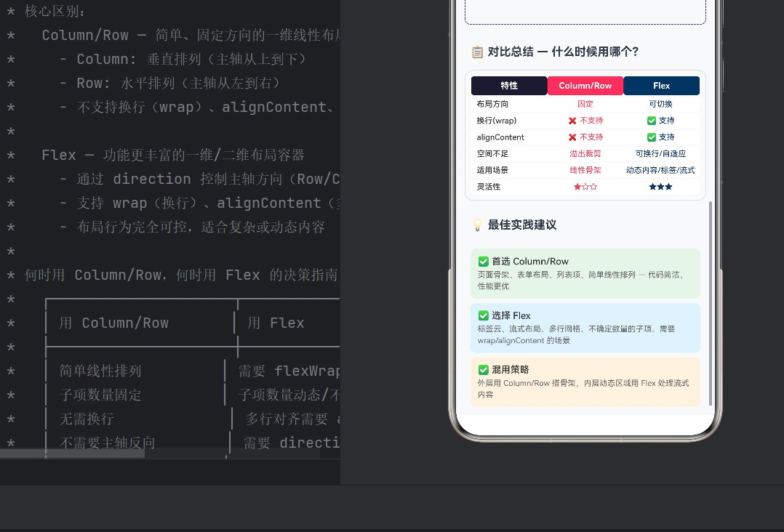Click the alignContent row label
The height and width of the screenshot is (532, 784).
click(500, 137)
